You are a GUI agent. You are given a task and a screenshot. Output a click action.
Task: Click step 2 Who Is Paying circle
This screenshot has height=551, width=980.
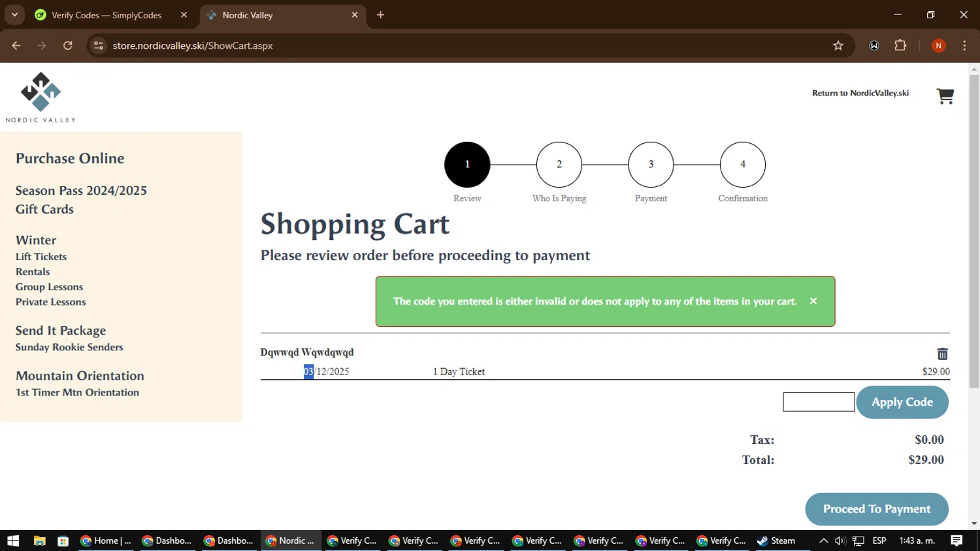[559, 165]
